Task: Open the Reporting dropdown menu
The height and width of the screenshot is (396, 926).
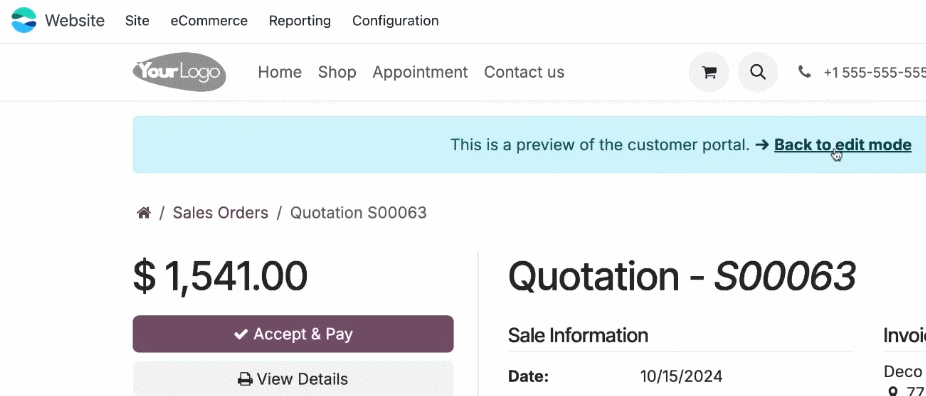Action: coord(299,21)
